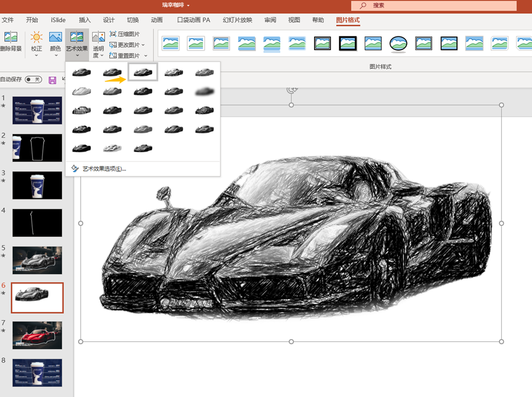This screenshot has height=397, width=532.
Task: Open the 瑞幸咖啡 title dropdown arrow
Action: [x=188, y=6]
